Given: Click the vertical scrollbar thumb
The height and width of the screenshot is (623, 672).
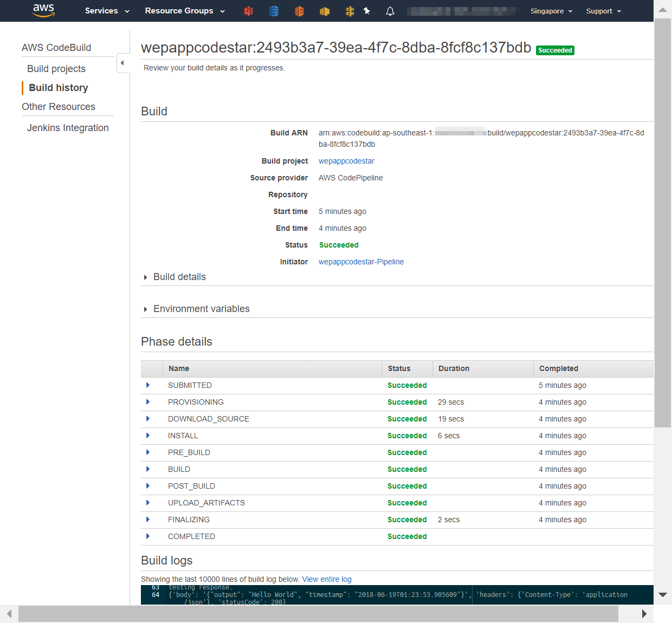Looking at the screenshot, I should 663,223.
